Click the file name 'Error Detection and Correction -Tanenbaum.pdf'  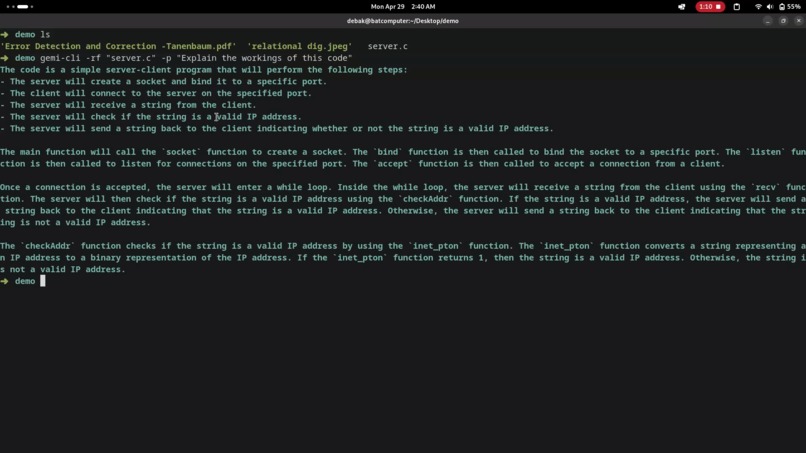[x=118, y=46]
